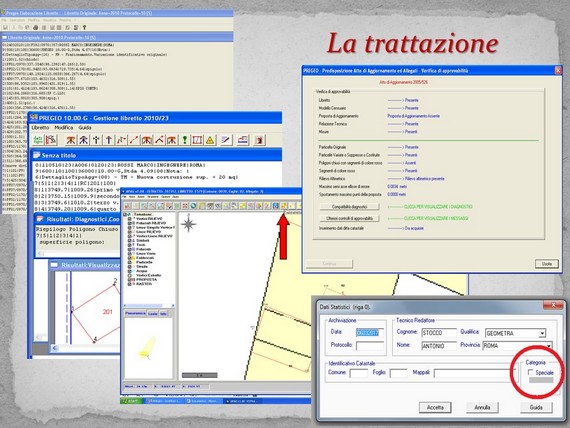Image resolution: width=570 pixels, height=428 pixels.
Task: Toggle the Speciale category checkbox
Action: click(x=530, y=372)
